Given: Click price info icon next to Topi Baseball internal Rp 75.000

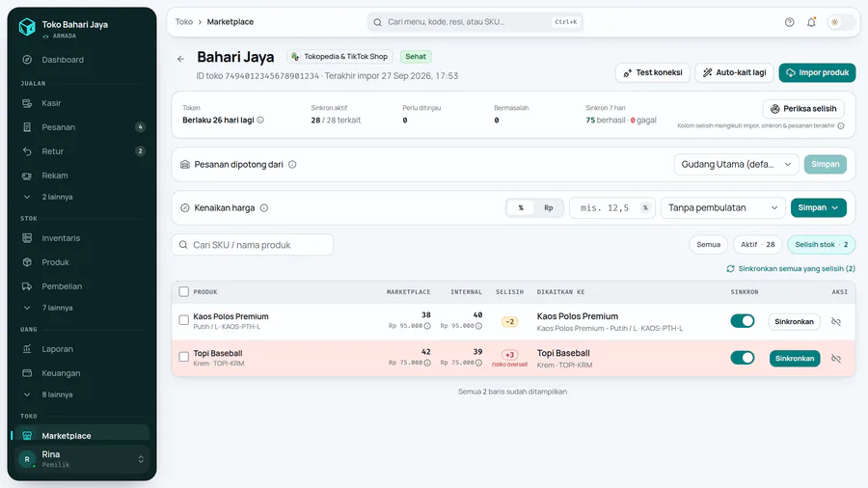Looking at the screenshot, I should click(478, 363).
